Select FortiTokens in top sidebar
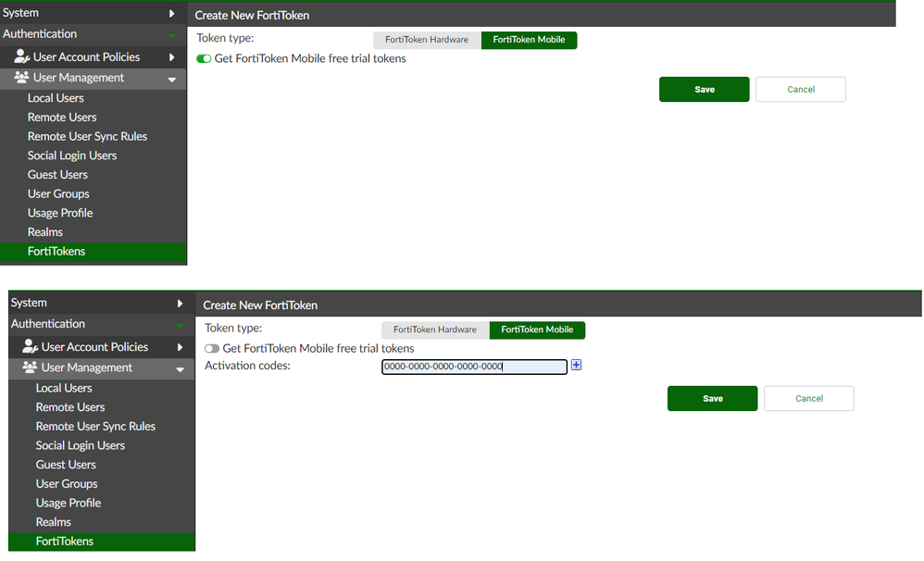The image size is (924, 561). (x=94, y=251)
